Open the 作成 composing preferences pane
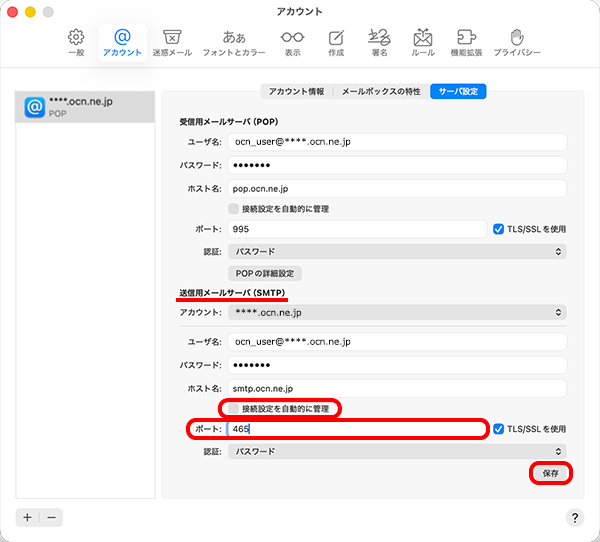The height and width of the screenshot is (542, 600). (x=335, y=41)
